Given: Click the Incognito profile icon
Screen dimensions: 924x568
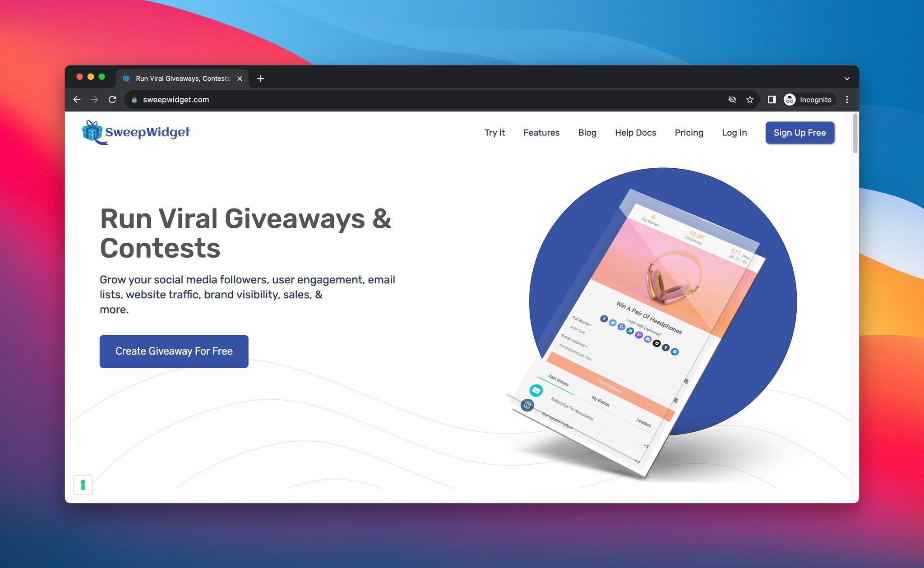Looking at the screenshot, I should click(x=790, y=99).
